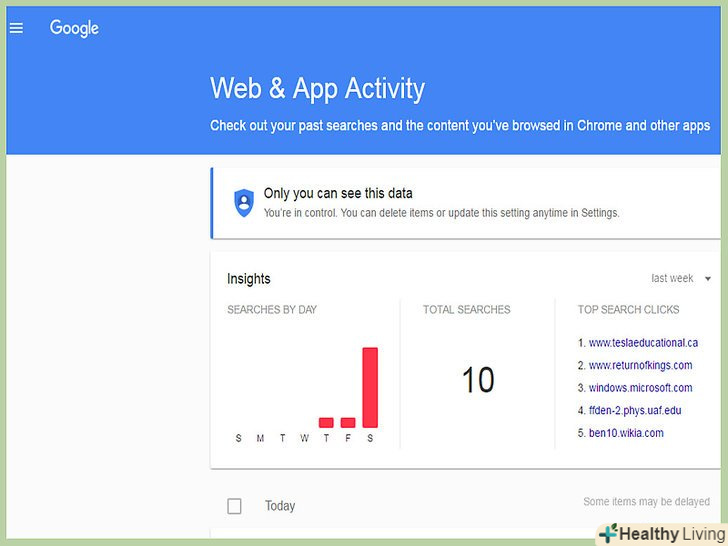Open www.teslaeducational.ca search click link

coord(643,343)
